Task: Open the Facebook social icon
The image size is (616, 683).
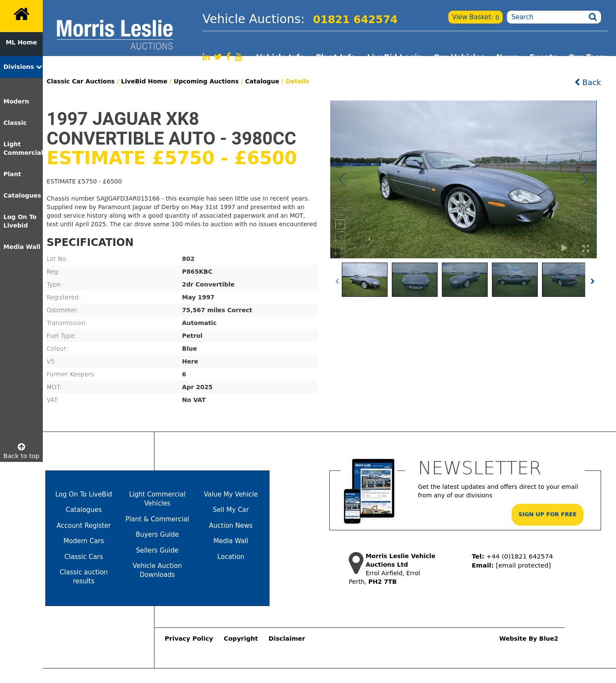Action: coord(228,57)
